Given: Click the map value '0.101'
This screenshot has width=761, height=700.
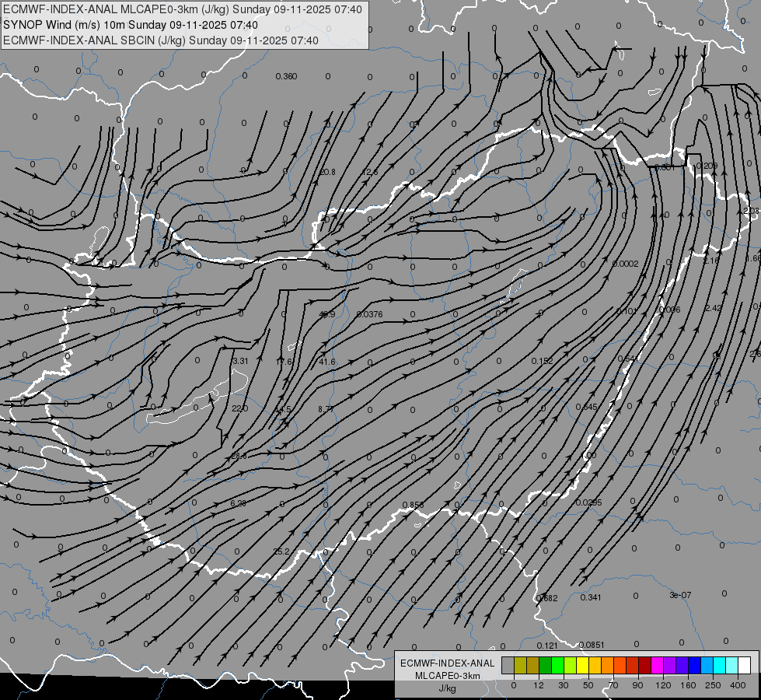Looking at the screenshot, I should point(627,311).
